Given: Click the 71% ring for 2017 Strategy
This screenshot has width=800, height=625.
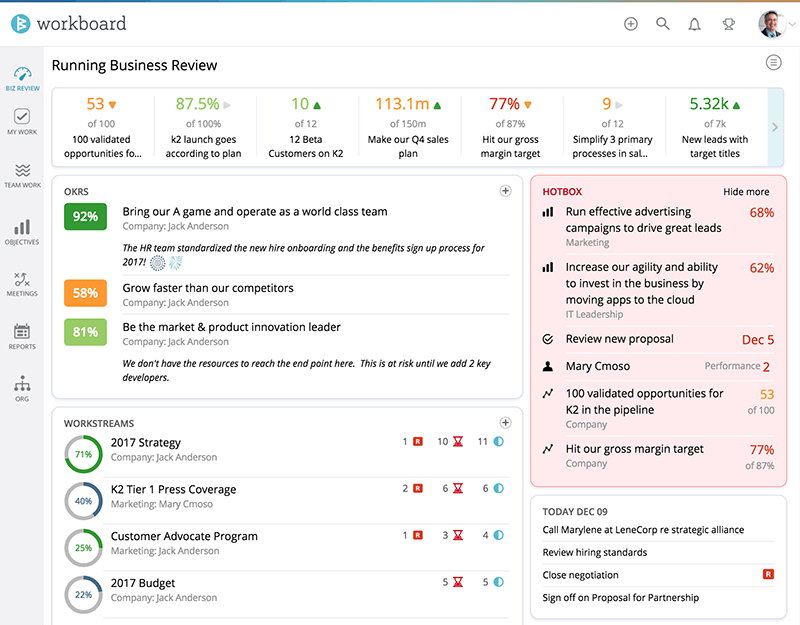Looking at the screenshot, I should 84,454.
